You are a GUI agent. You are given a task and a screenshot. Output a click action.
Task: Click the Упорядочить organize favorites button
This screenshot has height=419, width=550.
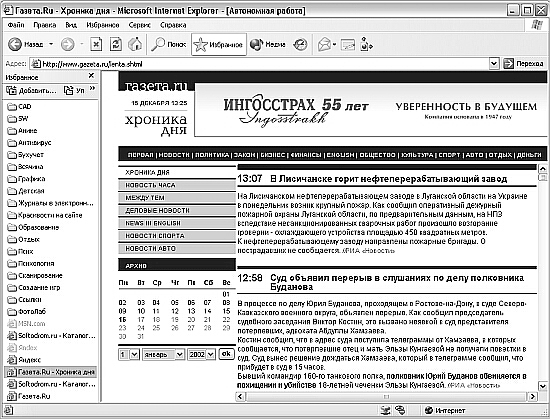[x=74, y=90]
